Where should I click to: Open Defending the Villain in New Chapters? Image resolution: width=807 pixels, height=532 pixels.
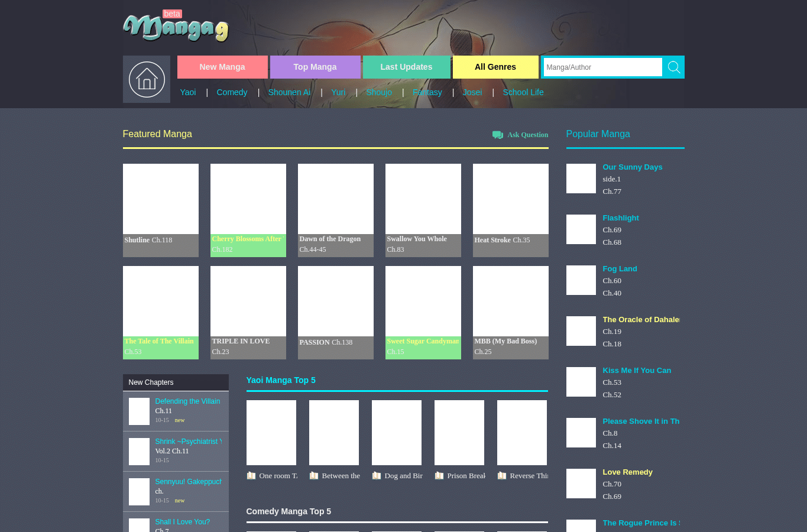187,401
